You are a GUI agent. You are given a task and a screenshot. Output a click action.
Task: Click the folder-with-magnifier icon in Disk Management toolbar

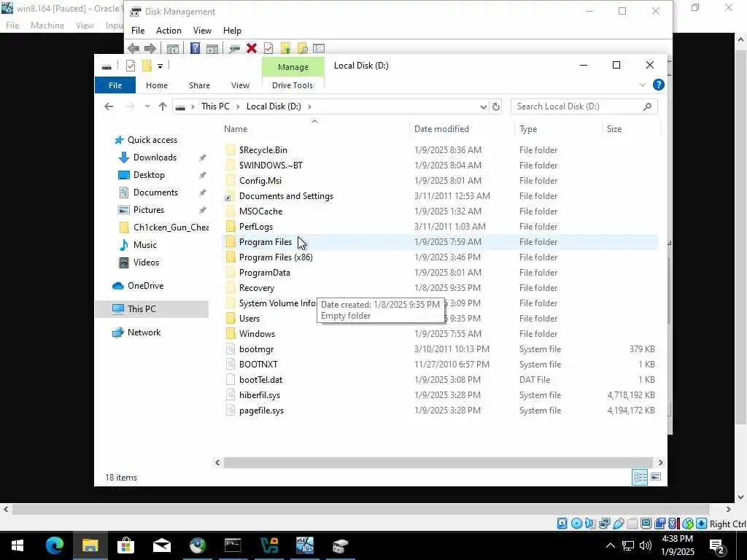point(302,48)
